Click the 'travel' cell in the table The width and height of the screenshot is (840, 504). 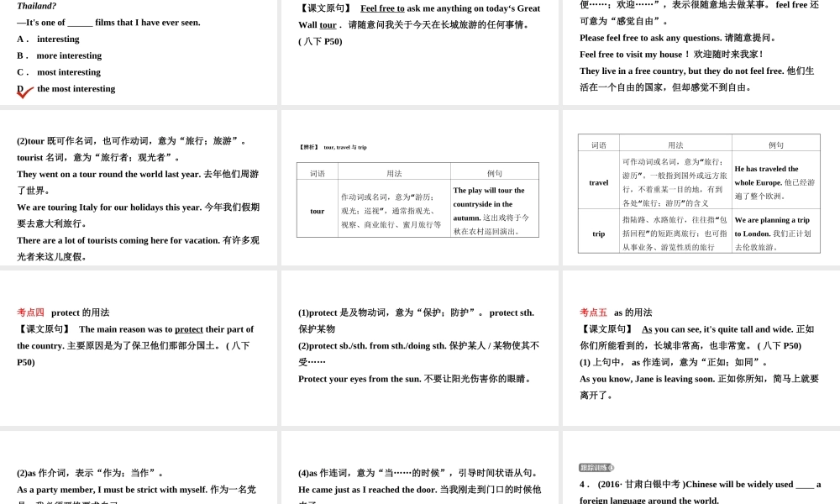598,182
